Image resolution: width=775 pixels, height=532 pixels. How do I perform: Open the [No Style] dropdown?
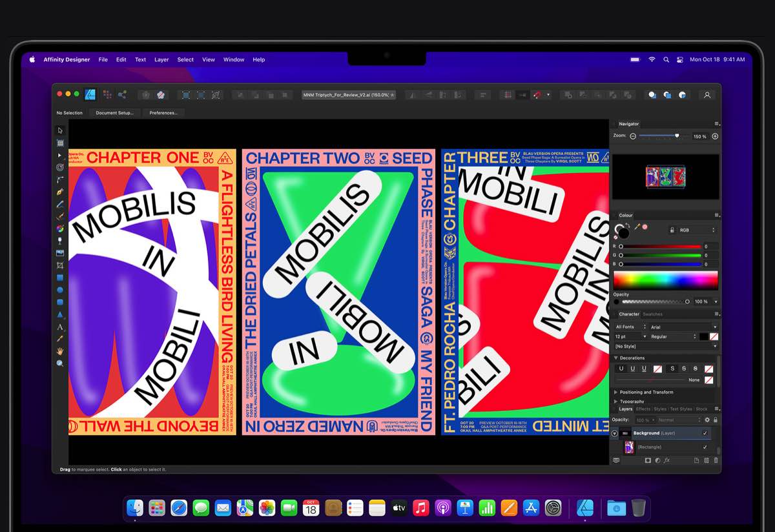[666, 346]
